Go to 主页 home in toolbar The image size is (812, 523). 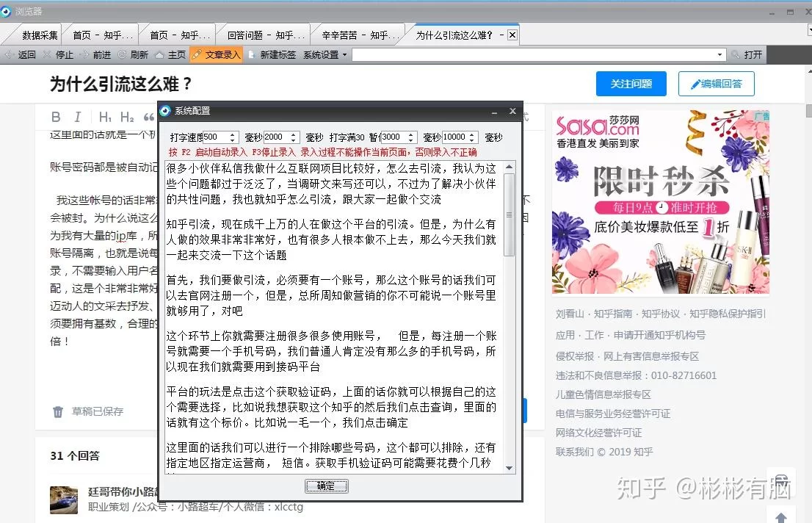pos(170,54)
